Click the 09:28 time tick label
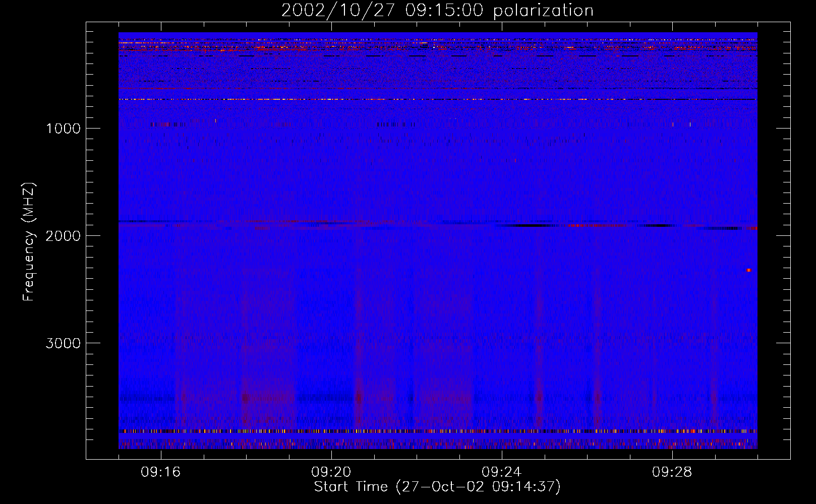 [672, 472]
